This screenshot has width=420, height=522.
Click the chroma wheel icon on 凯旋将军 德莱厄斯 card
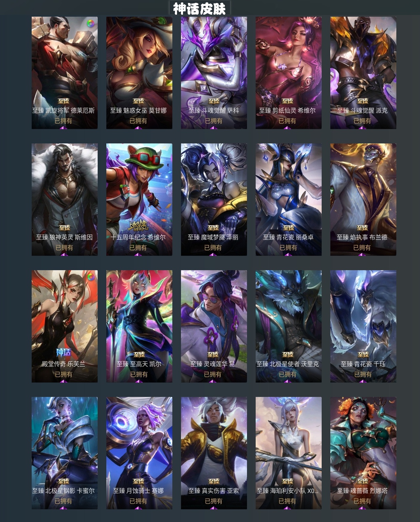[x=91, y=24]
